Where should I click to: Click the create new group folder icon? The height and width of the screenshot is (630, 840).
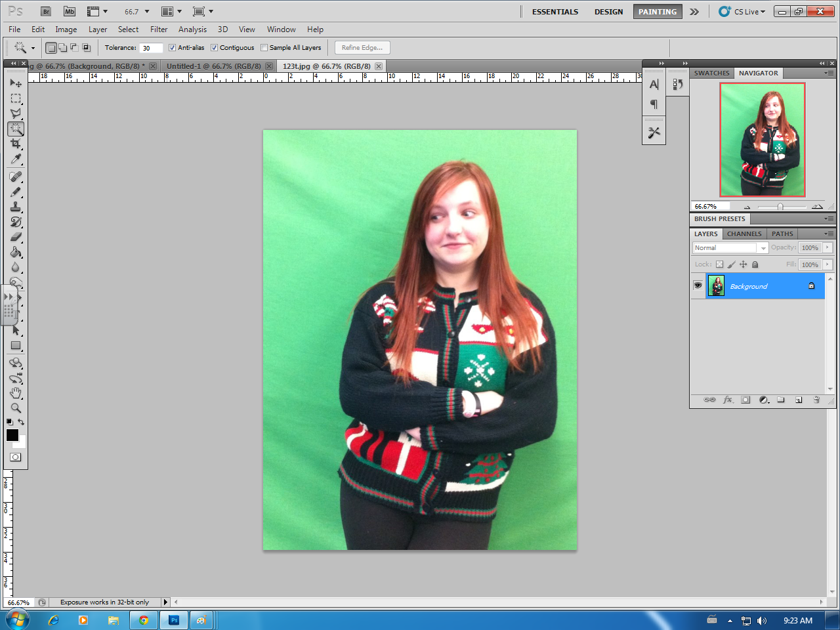[781, 400]
